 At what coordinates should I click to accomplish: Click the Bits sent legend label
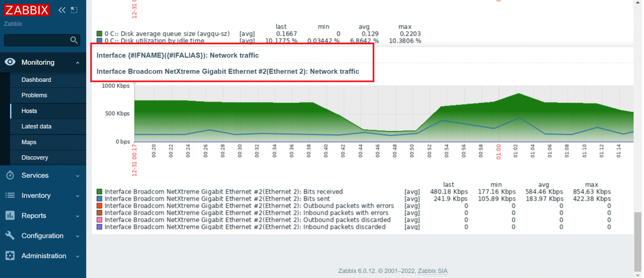click(x=217, y=199)
